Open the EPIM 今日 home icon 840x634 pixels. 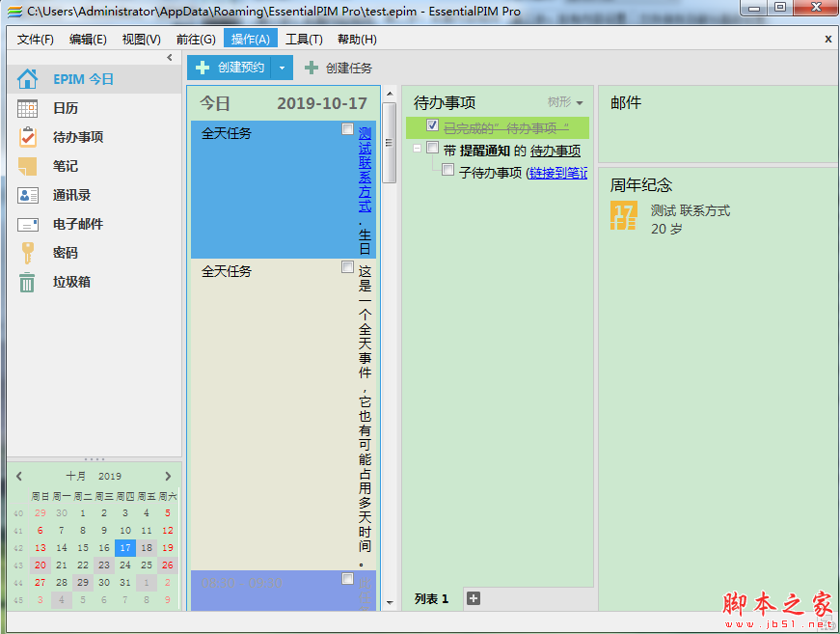click(x=27, y=79)
